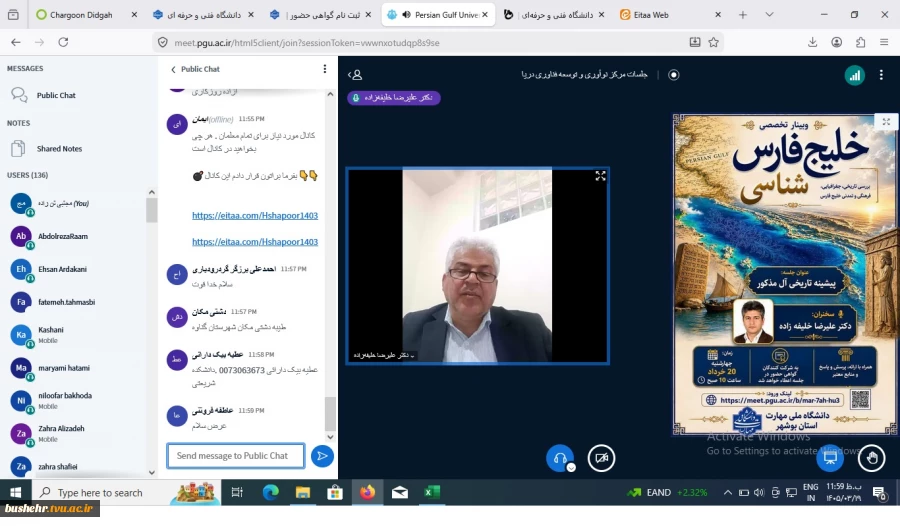The height and width of the screenshot is (526, 900).
Task: Show hidden system tray icons
Action: pos(727,493)
